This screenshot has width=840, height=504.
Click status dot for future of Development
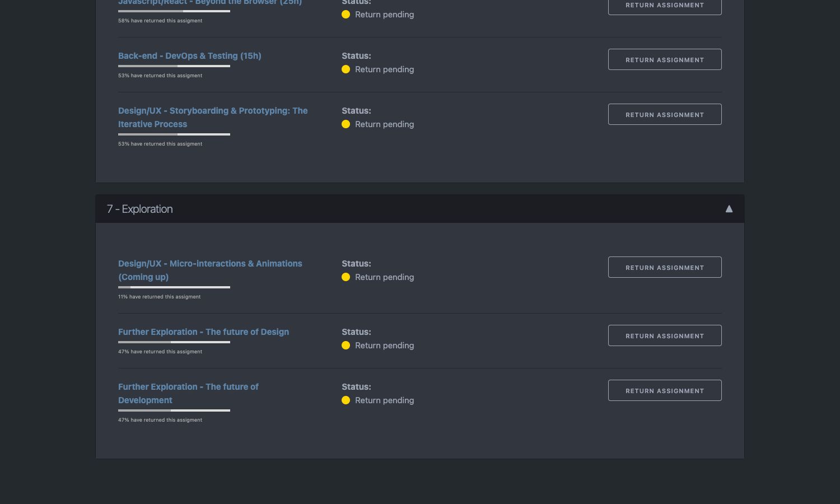point(346,400)
